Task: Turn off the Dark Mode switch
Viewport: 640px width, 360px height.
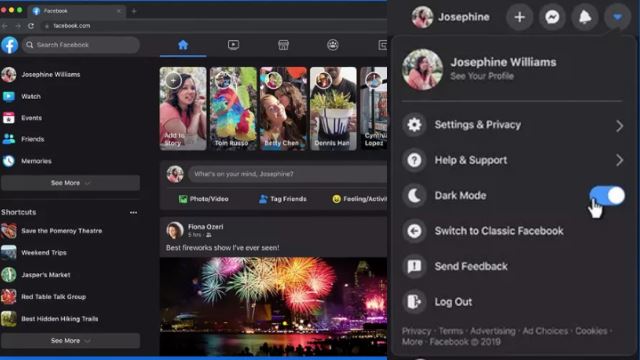Action: tap(607, 196)
